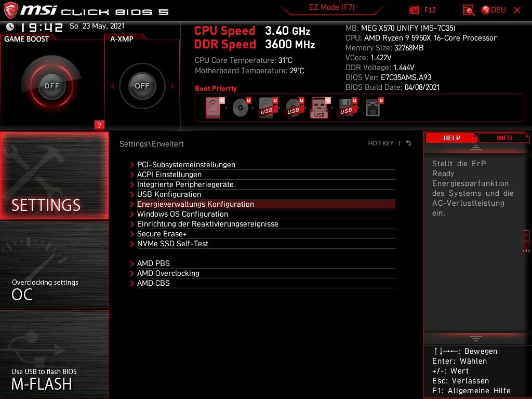This screenshot has width=532, height=399.
Task: Click the red question mark help icon
Action: click(x=99, y=125)
